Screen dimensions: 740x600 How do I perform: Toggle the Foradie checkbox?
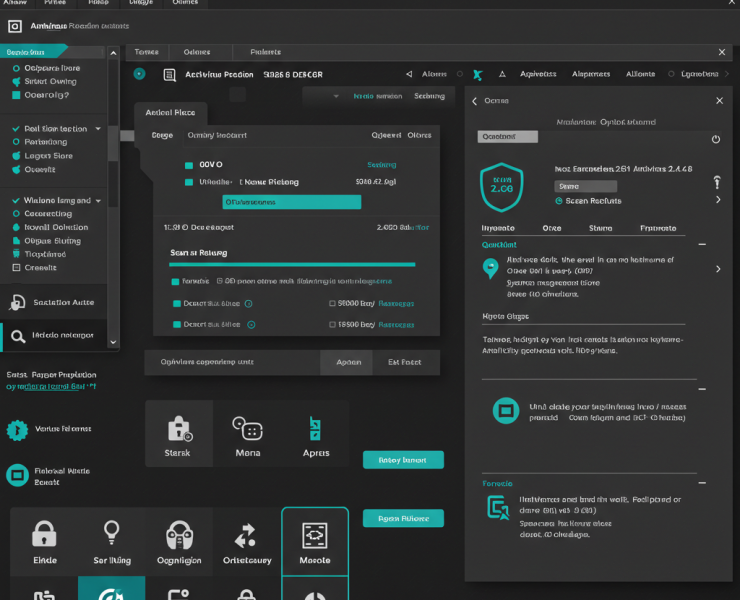[x=175, y=282]
